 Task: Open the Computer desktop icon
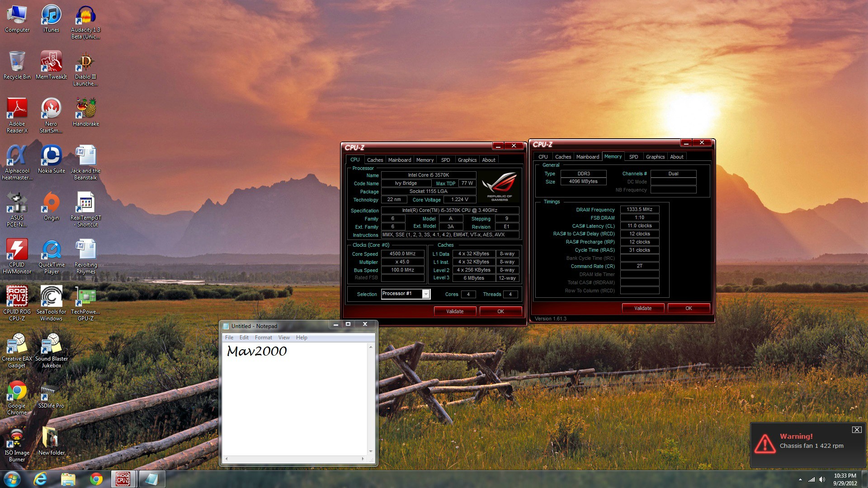[x=17, y=19]
